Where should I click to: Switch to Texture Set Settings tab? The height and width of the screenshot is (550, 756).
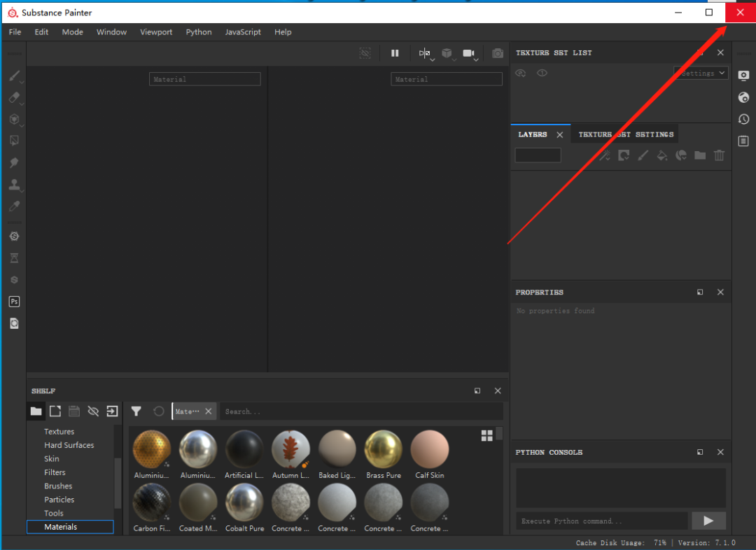tap(626, 134)
